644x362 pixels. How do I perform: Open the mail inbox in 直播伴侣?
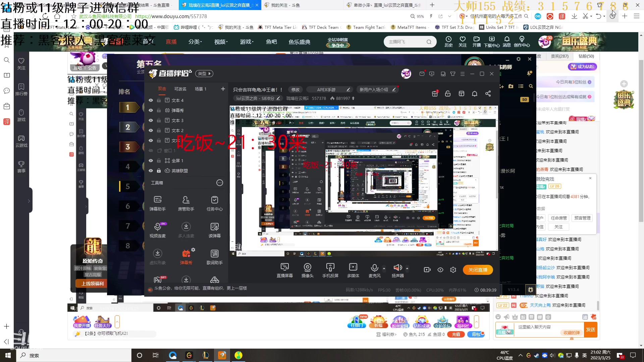coord(422,74)
